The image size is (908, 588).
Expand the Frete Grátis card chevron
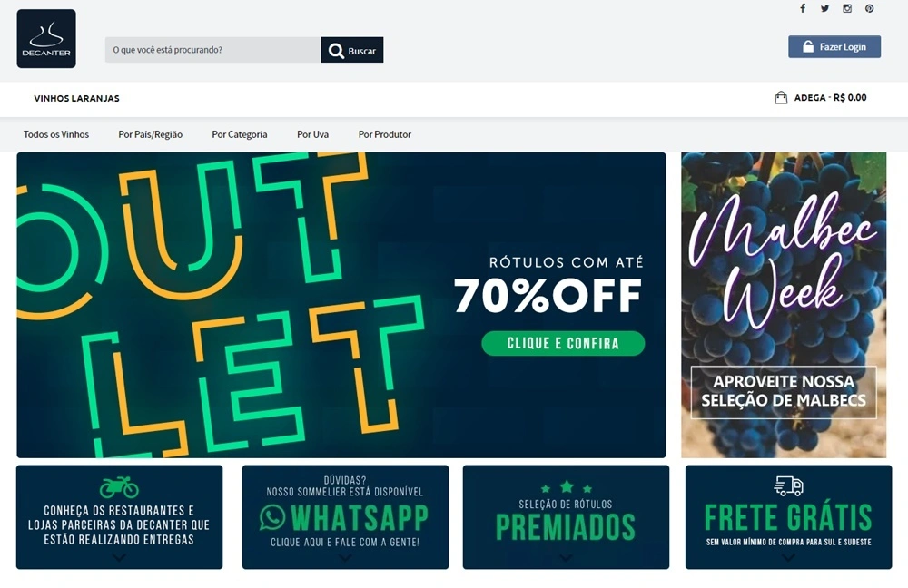coord(788,558)
